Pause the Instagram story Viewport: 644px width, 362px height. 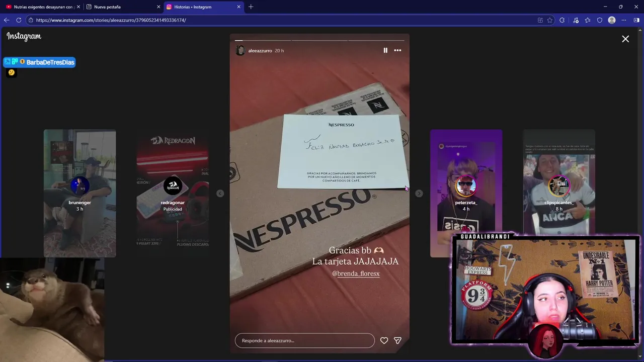pyautogui.click(x=385, y=50)
